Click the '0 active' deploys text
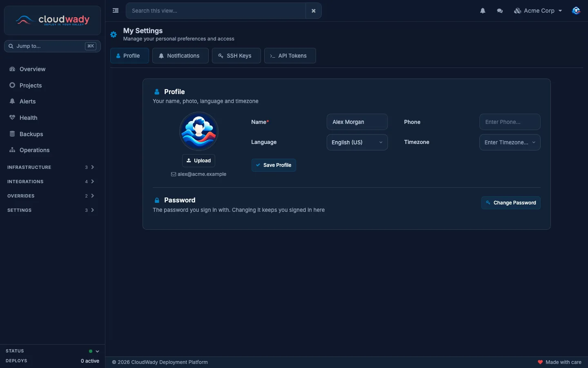This screenshot has height=368, width=588. (90, 361)
